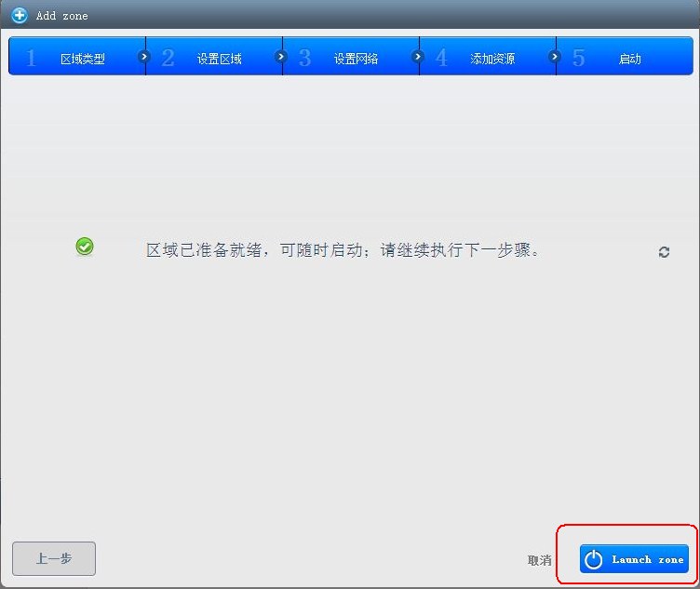Go back with the 上一步 button

pyautogui.click(x=54, y=558)
